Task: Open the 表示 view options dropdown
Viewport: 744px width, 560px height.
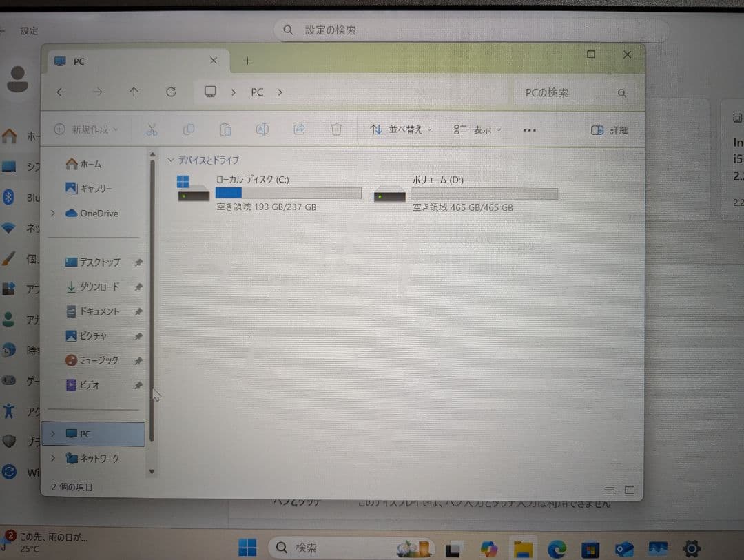Action: pos(477,129)
